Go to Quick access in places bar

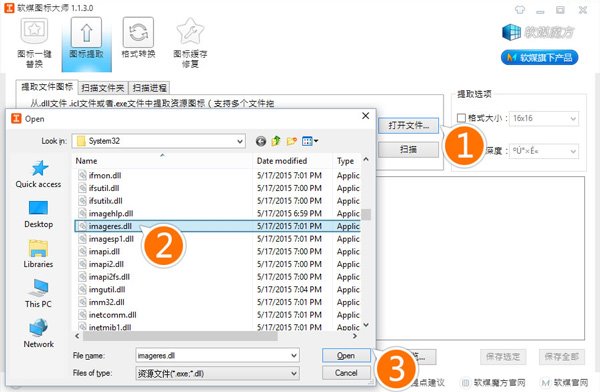[38, 174]
